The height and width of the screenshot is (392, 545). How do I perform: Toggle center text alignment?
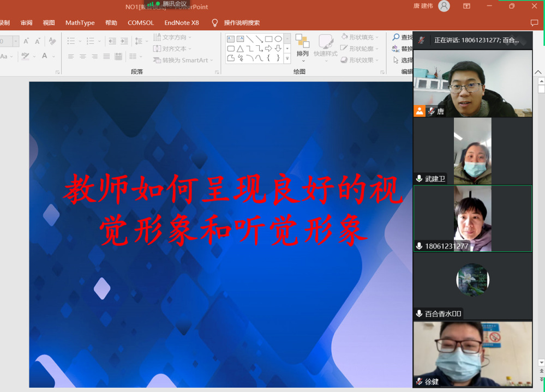[83, 57]
